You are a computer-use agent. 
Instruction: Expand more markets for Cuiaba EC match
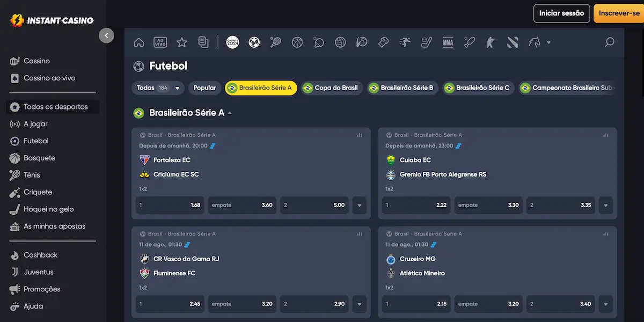click(606, 205)
